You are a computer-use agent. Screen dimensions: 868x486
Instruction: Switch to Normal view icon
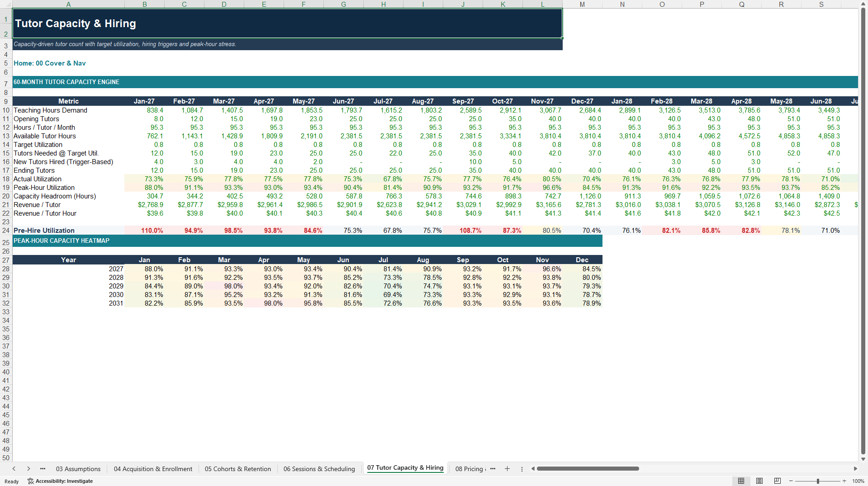point(741,481)
